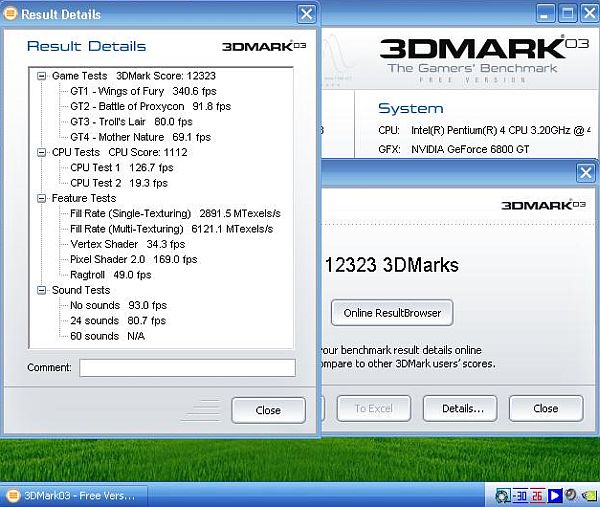Click into the Comment text field
This screenshot has width=600, height=507.
point(188,368)
